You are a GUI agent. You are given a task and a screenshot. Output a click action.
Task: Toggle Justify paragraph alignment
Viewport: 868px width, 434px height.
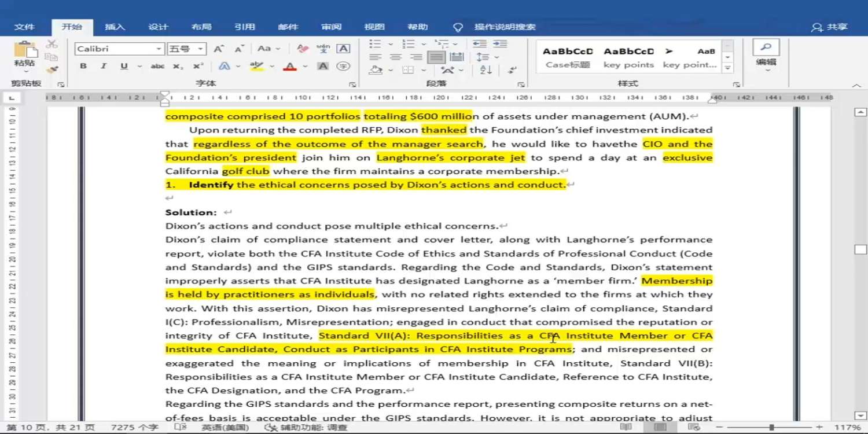437,57
